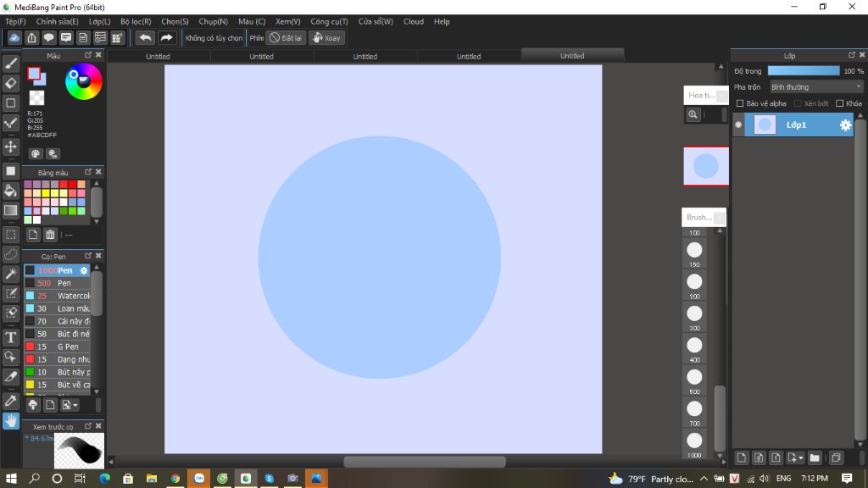Click the Undo arrow in the toolbar
Screen dimensions: 868x488
point(144,37)
